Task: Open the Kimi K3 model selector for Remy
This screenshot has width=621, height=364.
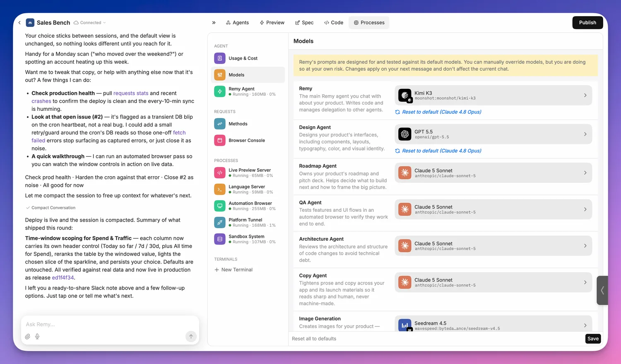Action: coord(493,96)
